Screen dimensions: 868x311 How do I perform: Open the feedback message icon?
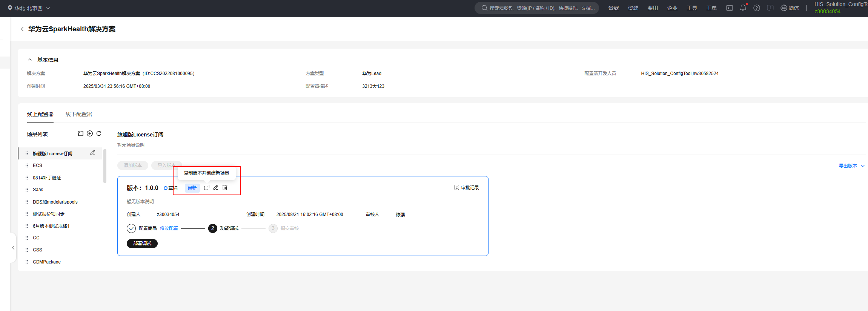pyautogui.click(x=770, y=8)
